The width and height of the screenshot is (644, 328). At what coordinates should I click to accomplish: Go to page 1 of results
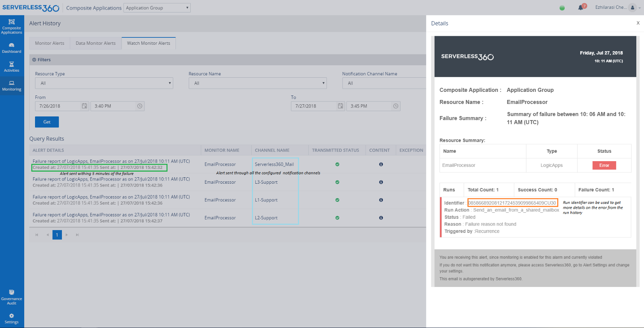[57, 235]
